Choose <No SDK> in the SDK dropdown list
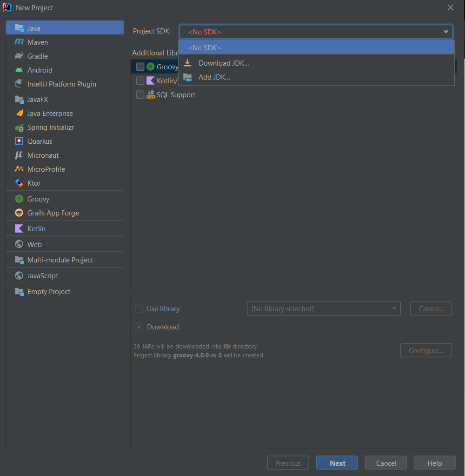Viewport: 465px width, 476px height. (x=316, y=47)
